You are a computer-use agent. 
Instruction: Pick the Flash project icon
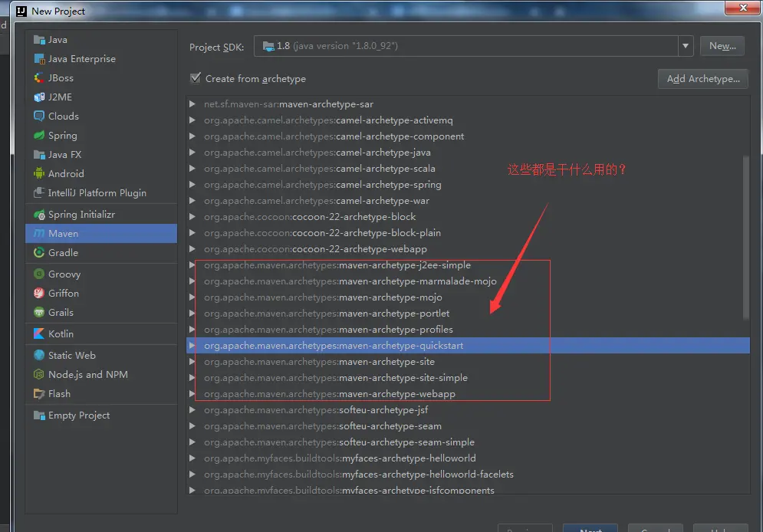tap(39, 394)
